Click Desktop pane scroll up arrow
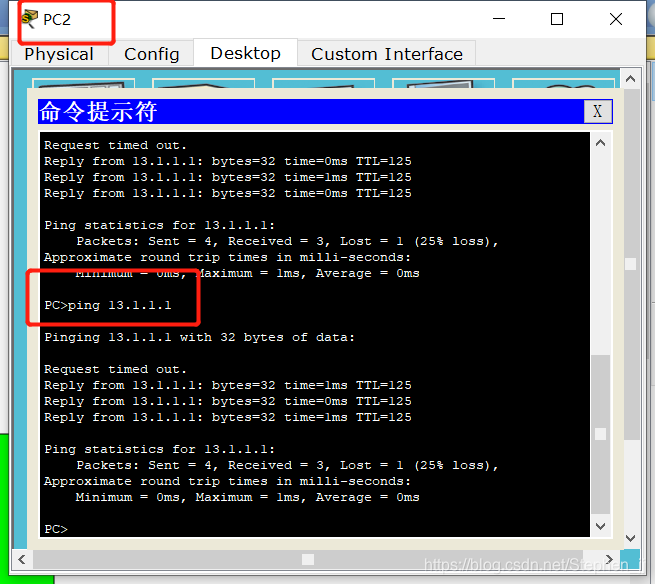This screenshot has height=584, width=655. click(631, 79)
